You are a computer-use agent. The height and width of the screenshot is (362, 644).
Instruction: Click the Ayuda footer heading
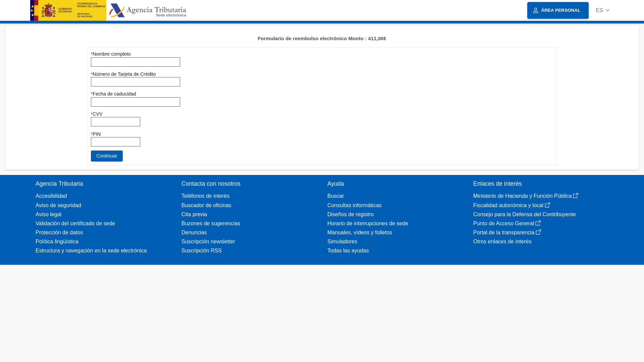click(x=335, y=184)
